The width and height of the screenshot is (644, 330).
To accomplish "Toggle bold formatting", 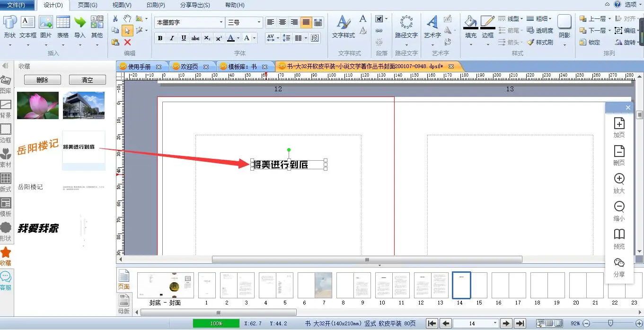I will [160, 38].
